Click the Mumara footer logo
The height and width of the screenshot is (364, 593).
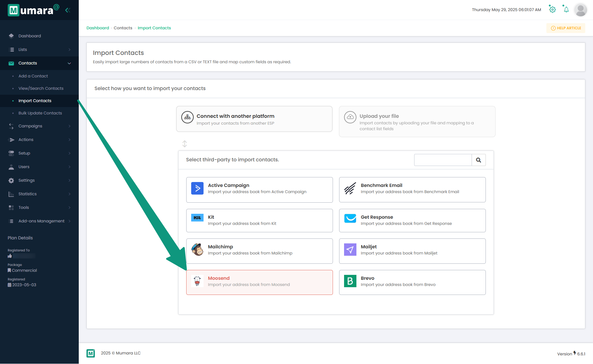[x=90, y=353]
